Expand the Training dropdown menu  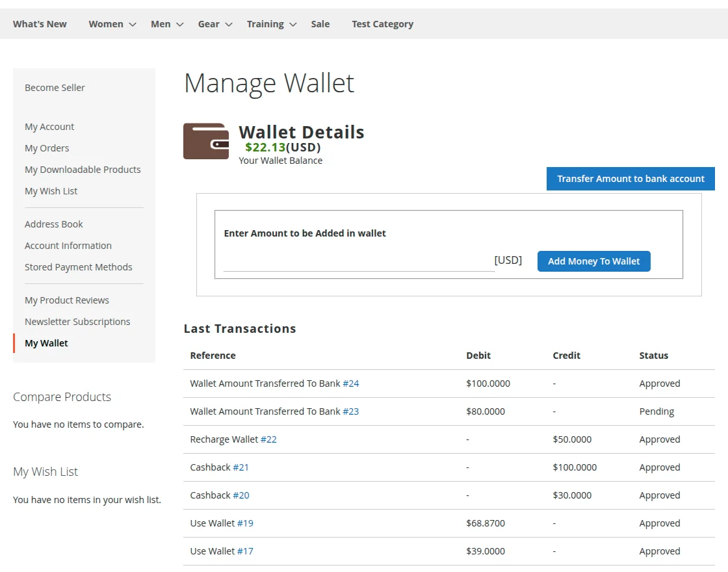[265, 23]
